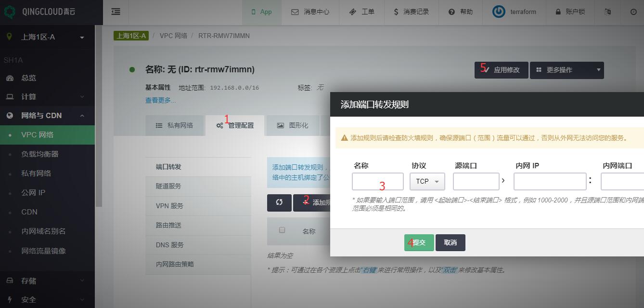
Task: Open the 帮助 help menu
Action: (x=460, y=12)
